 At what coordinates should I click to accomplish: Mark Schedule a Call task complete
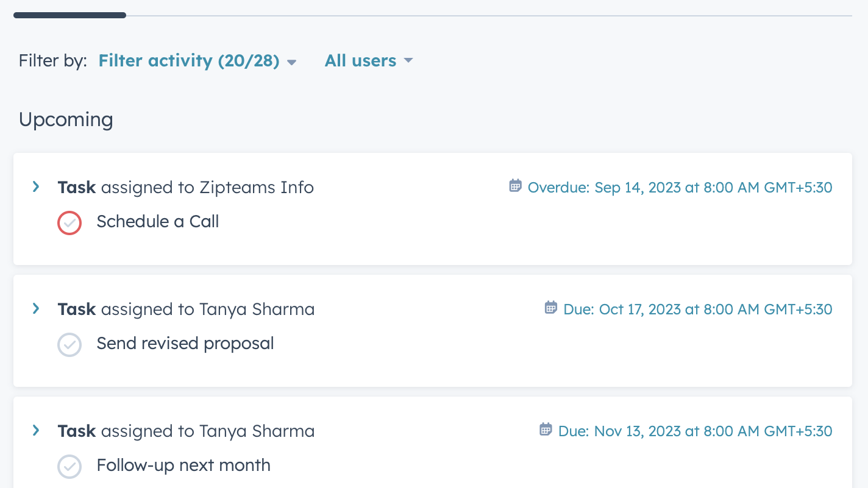(69, 222)
